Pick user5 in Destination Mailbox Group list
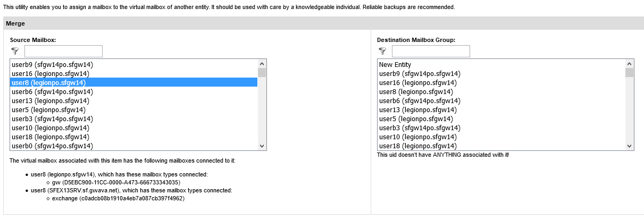Viewport: 644px width, 220px height. (x=416, y=119)
